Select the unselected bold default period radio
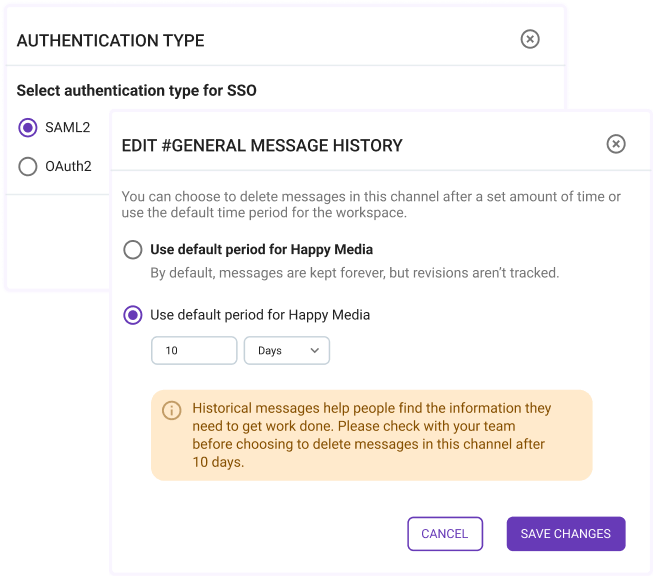Screen dimensions: 653x576 [x=132, y=249]
